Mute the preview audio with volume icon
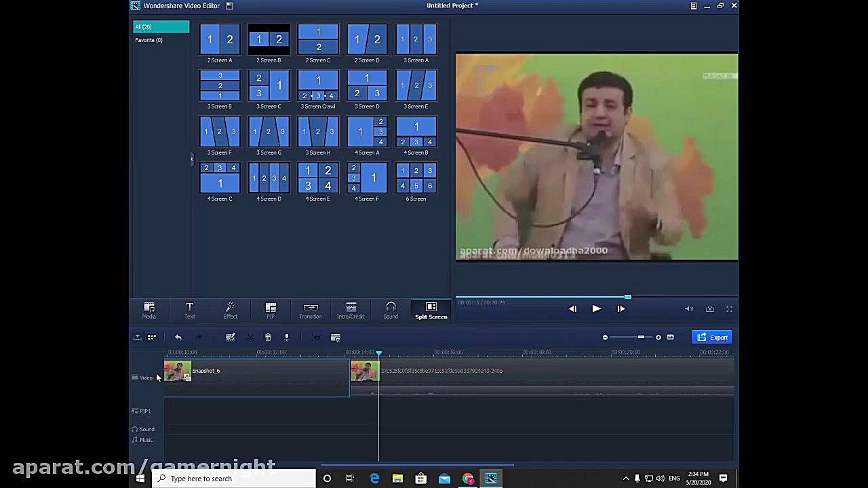Viewport: 868px width, 488px height. 689,308
